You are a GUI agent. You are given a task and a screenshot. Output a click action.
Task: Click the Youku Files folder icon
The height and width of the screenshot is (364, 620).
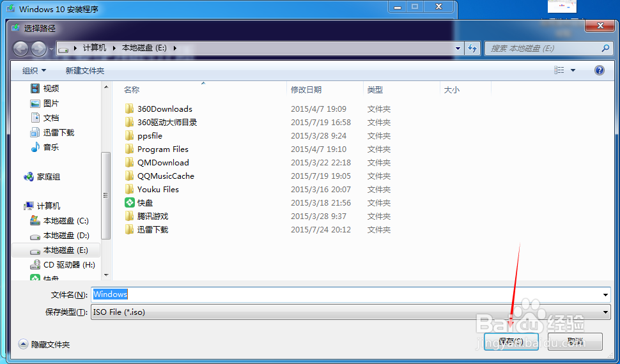click(x=129, y=189)
